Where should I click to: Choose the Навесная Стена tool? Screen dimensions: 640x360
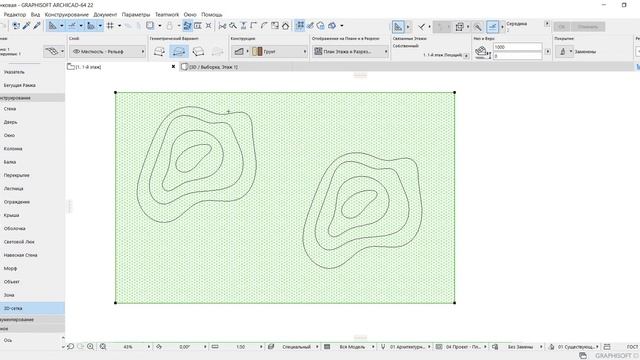[x=20, y=255]
